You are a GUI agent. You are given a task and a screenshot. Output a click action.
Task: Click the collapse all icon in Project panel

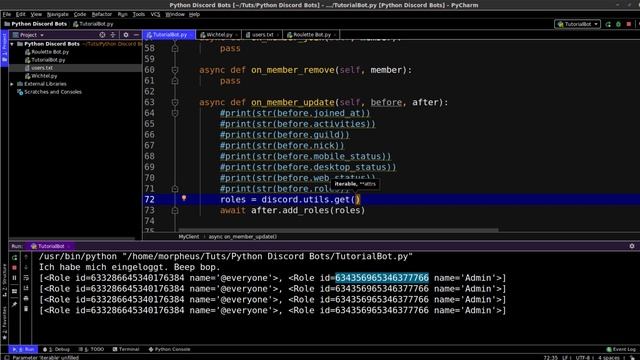point(113,35)
